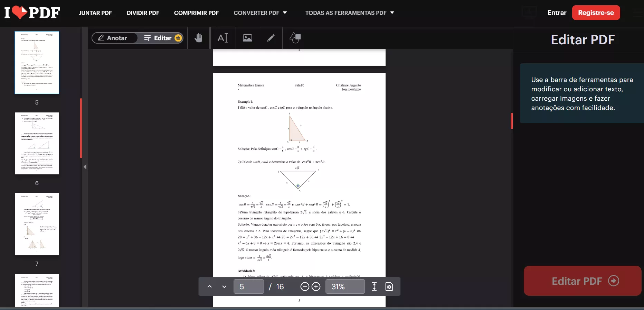This screenshot has width=644, height=310.
Task: Select page 6 thumbnail
Action: pyautogui.click(x=37, y=143)
